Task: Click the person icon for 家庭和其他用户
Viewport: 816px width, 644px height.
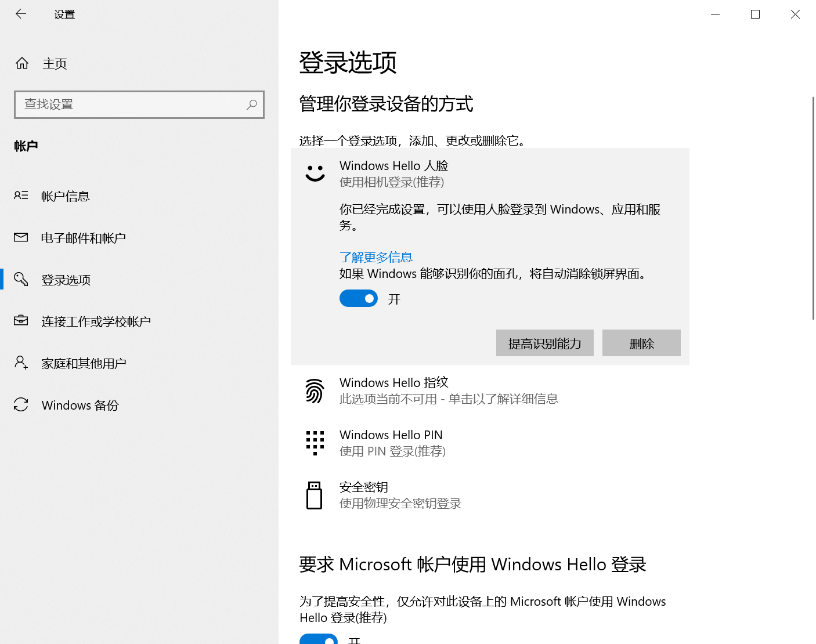Action: point(21,363)
